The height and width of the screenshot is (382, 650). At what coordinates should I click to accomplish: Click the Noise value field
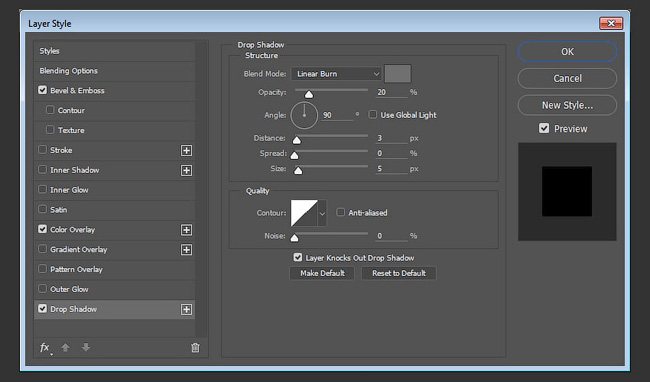392,236
